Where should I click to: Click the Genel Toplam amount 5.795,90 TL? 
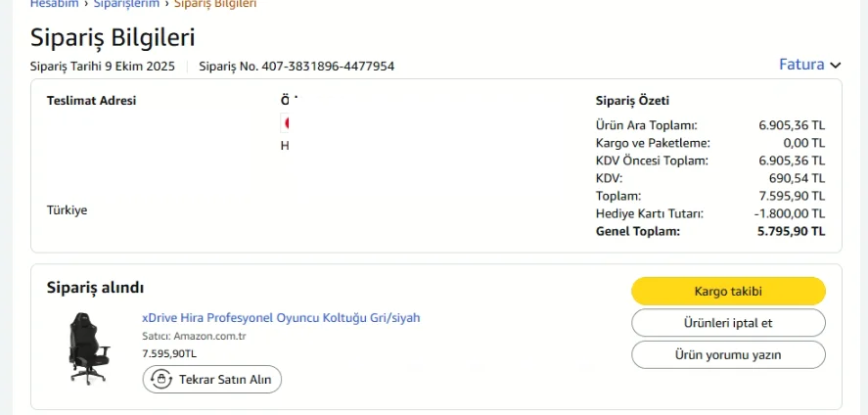pos(791,232)
